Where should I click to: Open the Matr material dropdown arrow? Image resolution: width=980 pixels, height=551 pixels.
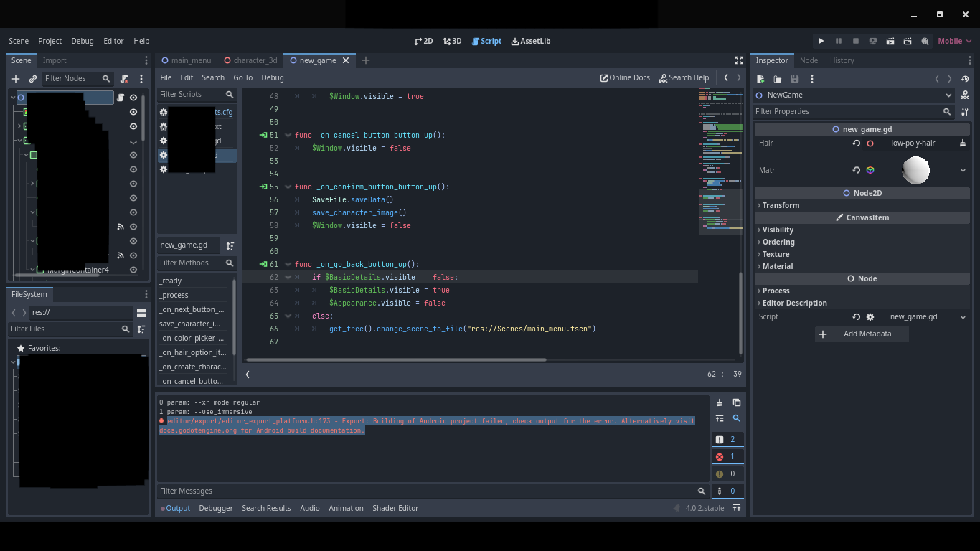coord(963,170)
